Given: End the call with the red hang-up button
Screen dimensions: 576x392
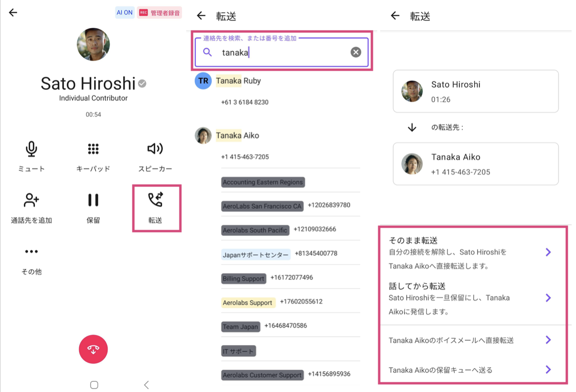Looking at the screenshot, I should (x=93, y=349).
